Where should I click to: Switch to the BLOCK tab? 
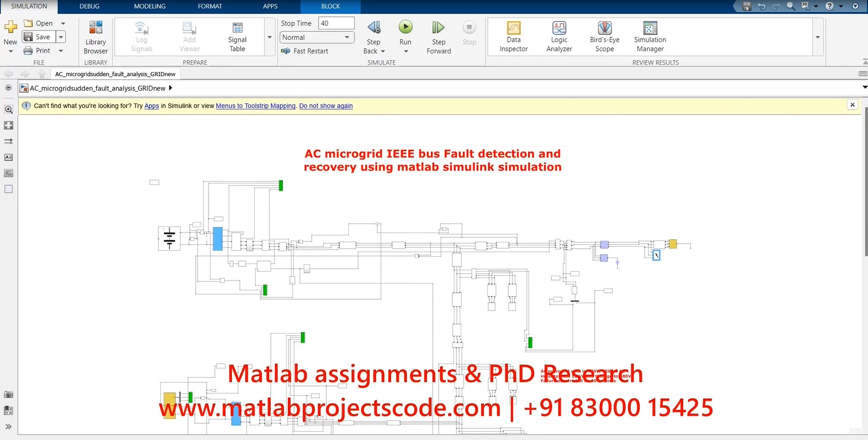331,6
